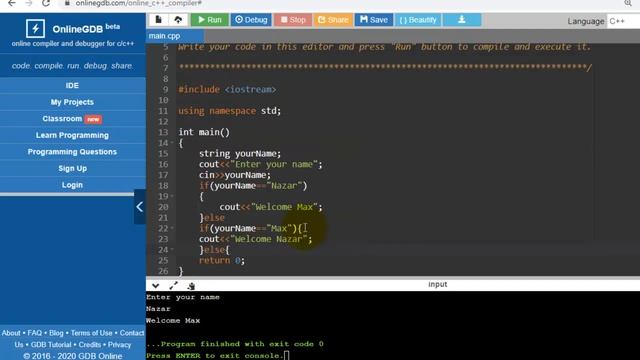Click the return 0; line
640x360 pixels.
tap(222, 260)
